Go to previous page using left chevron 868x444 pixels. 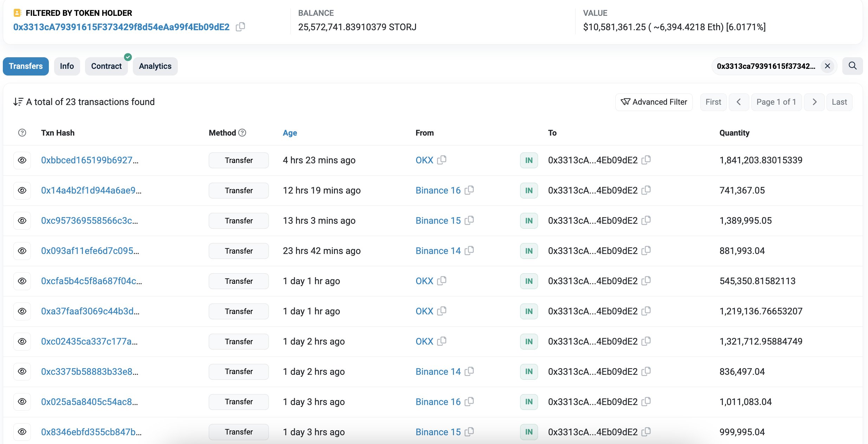739,102
